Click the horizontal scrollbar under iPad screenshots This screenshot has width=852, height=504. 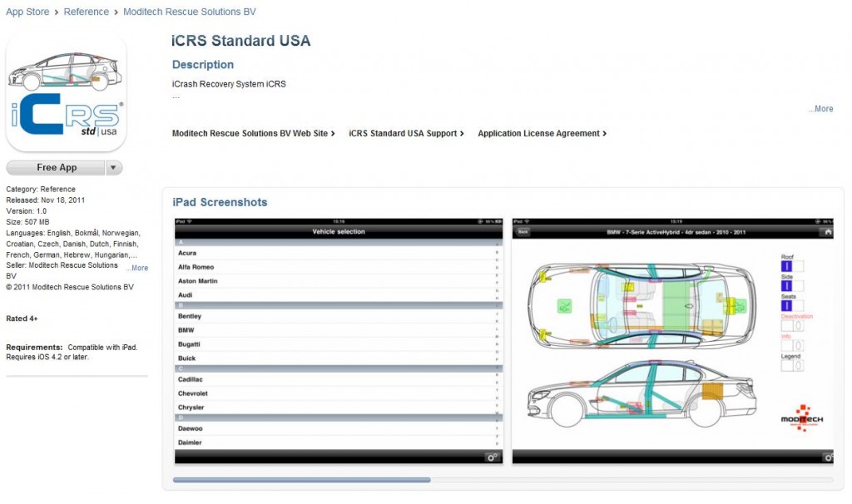[x=301, y=480]
